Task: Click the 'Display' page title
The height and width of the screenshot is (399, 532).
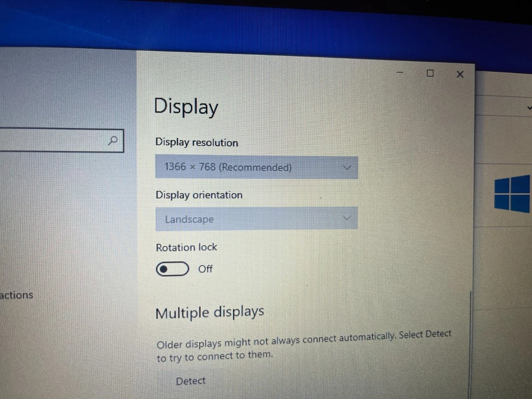Action: pos(186,106)
